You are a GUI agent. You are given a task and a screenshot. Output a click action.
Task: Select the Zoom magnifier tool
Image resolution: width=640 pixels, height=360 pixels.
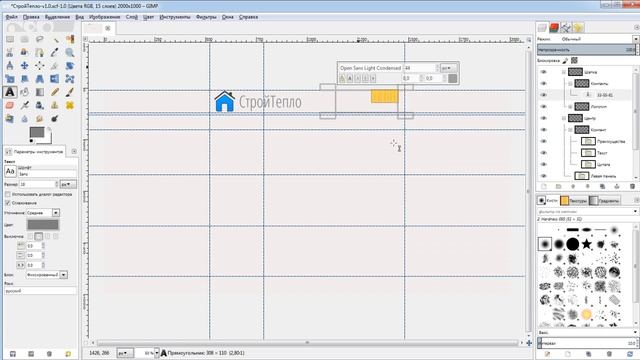(x=70, y=52)
